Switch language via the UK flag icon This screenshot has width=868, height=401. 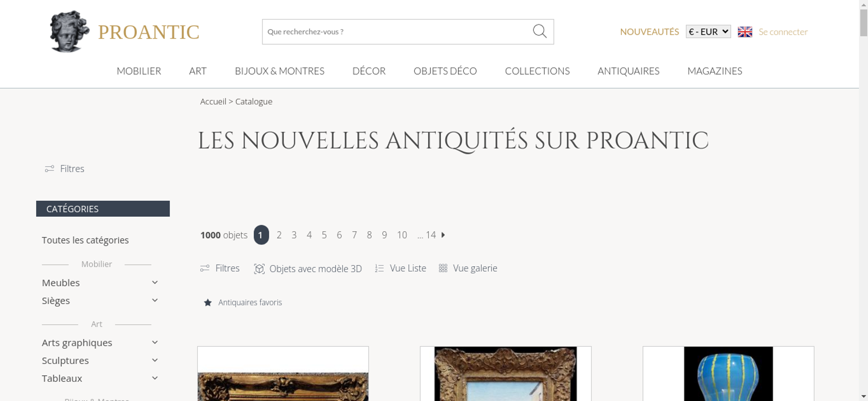[745, 32]
